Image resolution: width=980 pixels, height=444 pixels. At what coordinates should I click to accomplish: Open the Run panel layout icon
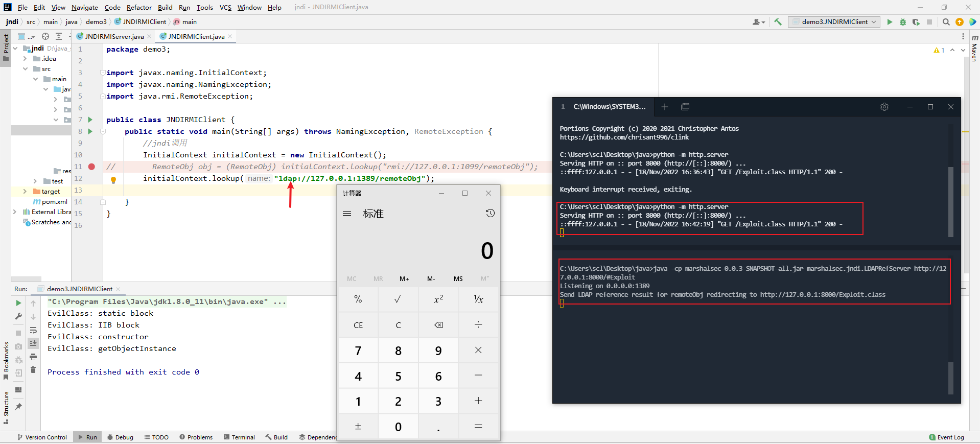click(18, 390)
